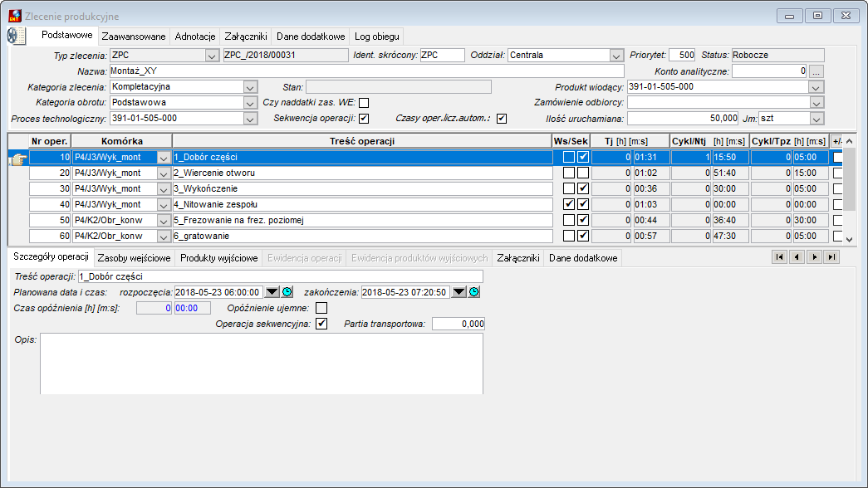
Task: Switch to the Log obiegu tab
Action: coord(376,37)
